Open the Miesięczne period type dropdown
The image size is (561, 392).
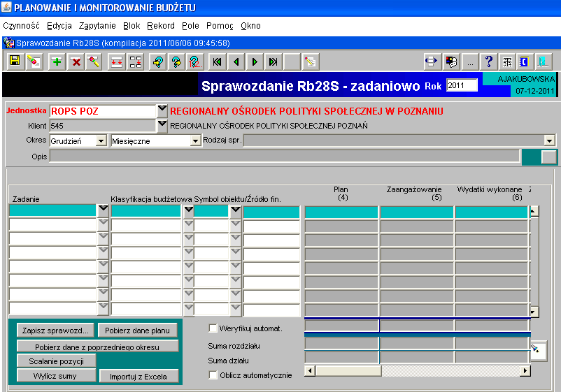pos(195,140)
